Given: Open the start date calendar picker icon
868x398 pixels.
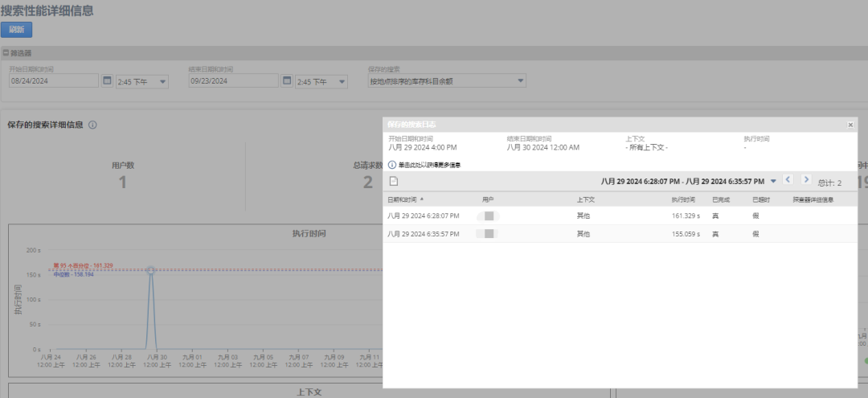Looking at the screenshot, I should [x=108, y=81].
